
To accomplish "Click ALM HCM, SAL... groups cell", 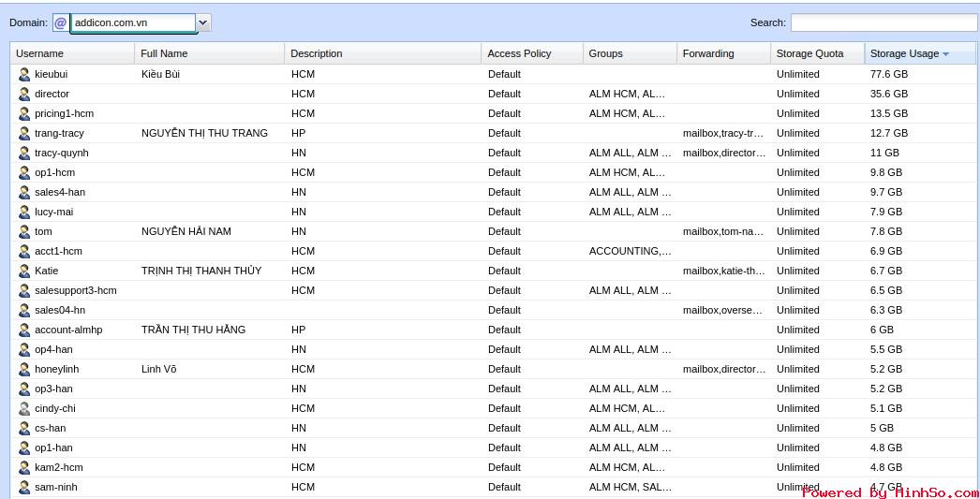I will click(x=630, y=487).
